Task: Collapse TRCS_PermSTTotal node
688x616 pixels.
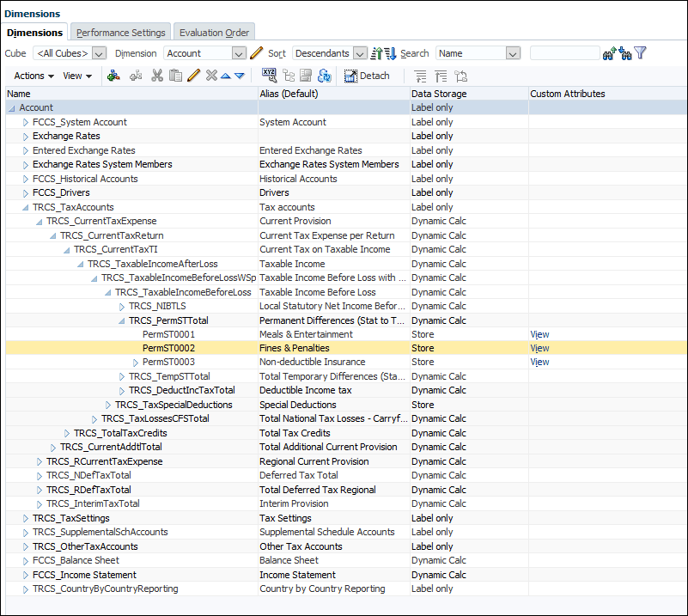Action: point(122,320)
